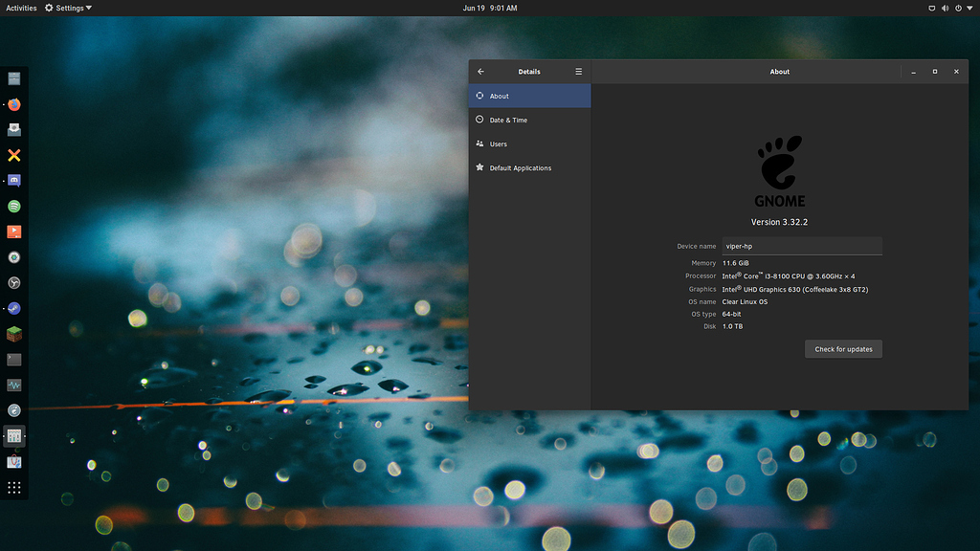Start Spotify from the dock
This screenshot has height=551, width=980.
[13, 206]
